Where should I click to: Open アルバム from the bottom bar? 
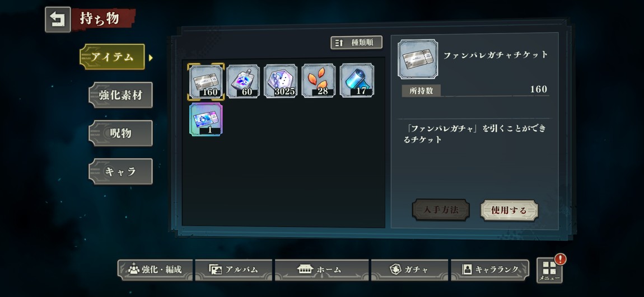[x=234, y=270]
